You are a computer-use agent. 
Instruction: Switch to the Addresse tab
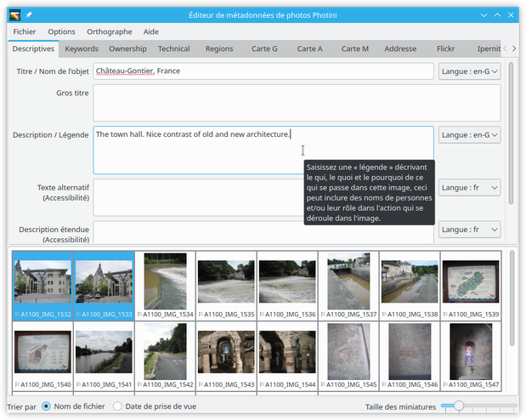(400, 48)
